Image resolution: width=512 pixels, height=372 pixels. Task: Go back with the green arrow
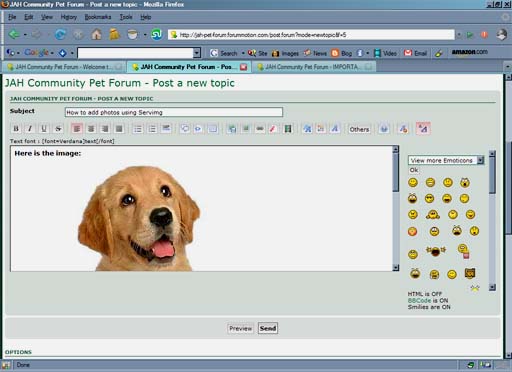click(x=14, y=34)
